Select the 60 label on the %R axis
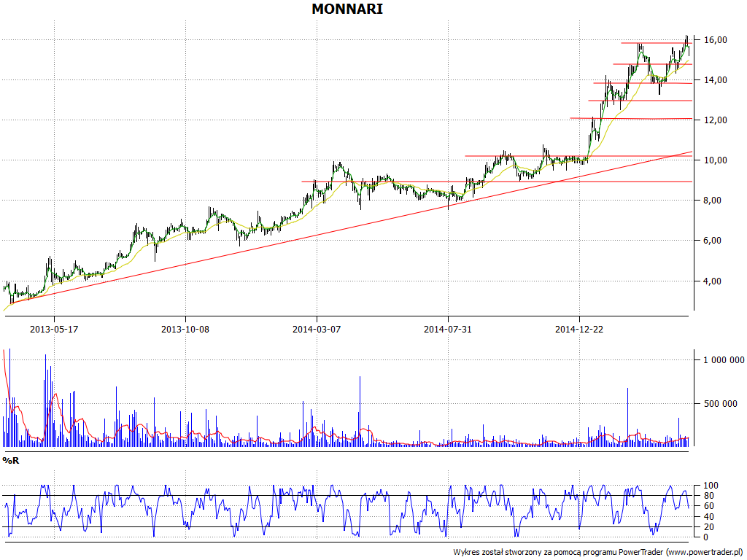The width and height of the screenshot is (747, 560). (x=709, y=506)
